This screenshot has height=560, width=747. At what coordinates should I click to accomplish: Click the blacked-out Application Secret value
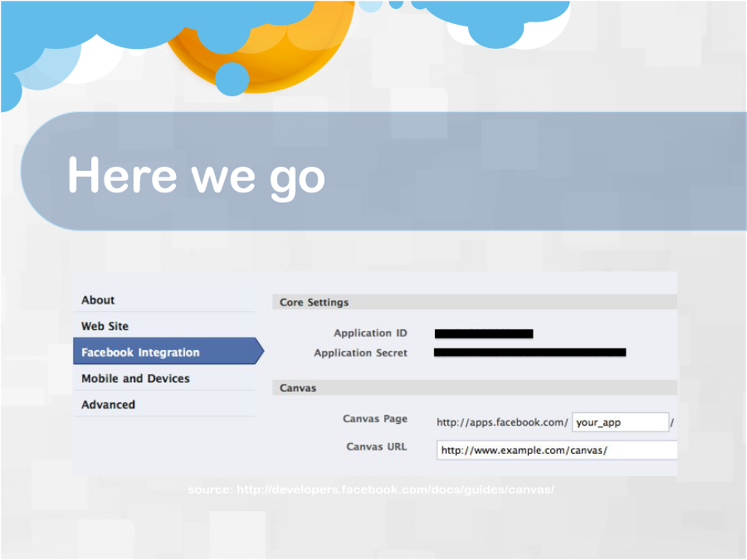click(530, 353)
